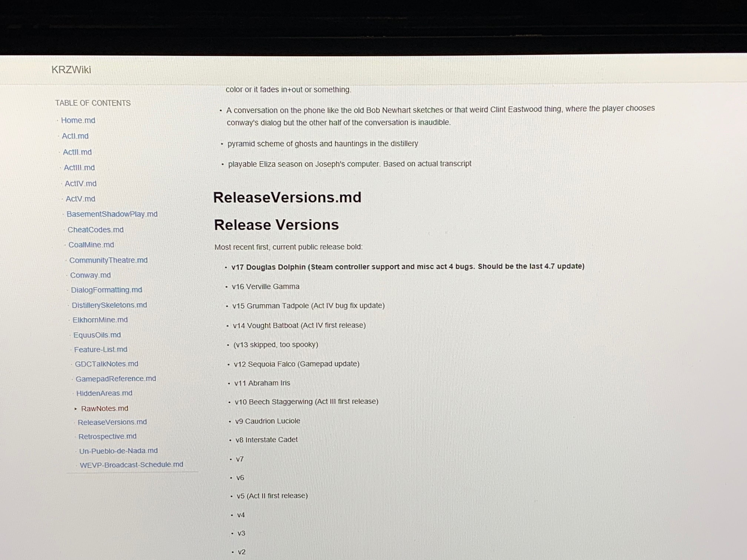The width and height of the screenshot is (747, 560).
Task: Click the KRZWiki site title
Action: click(71, 70)
